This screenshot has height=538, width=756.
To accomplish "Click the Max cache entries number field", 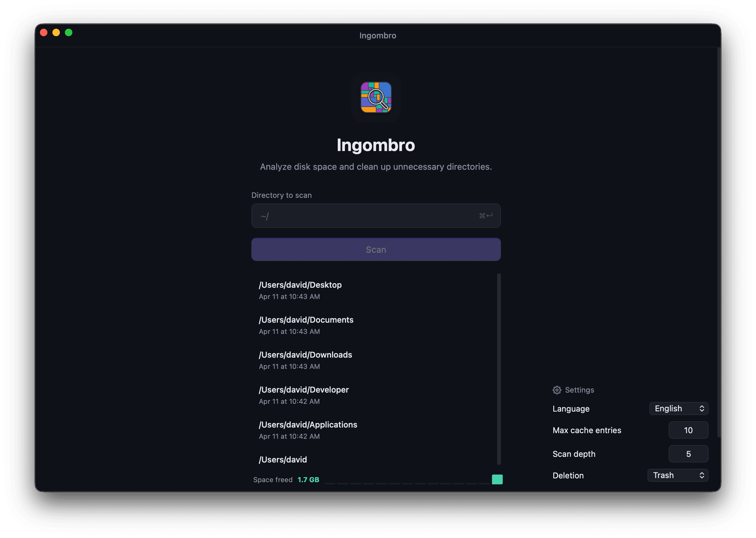I will coord(688,430).
